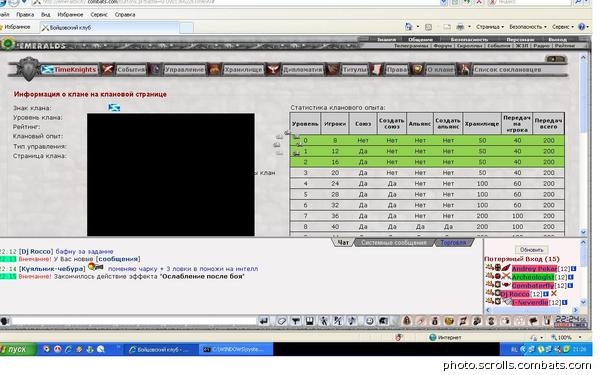Click the eraser icon to clear chat
This screenshot has height=375, width=600.
point(282,321)
